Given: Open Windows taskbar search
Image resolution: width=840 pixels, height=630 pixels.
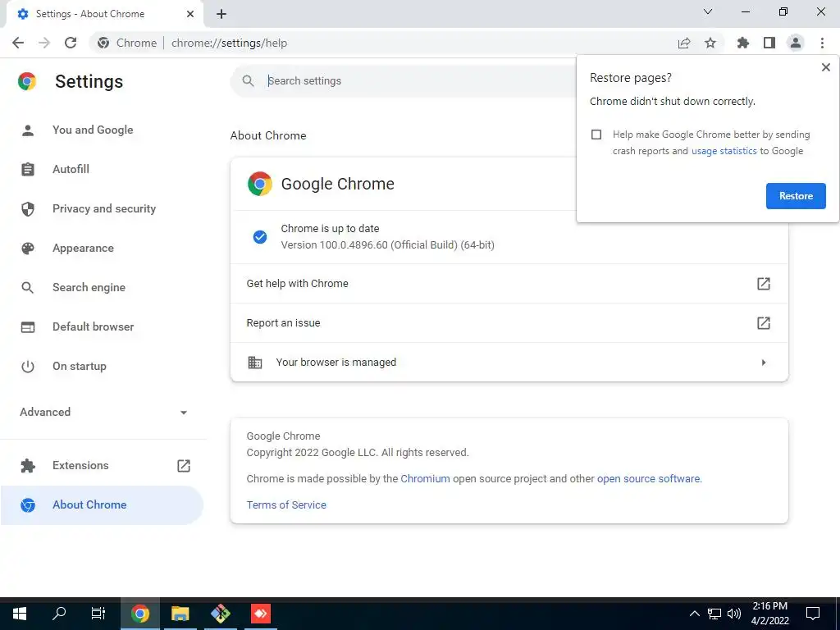Looking at the screenshot, I should tap(59, 614).
